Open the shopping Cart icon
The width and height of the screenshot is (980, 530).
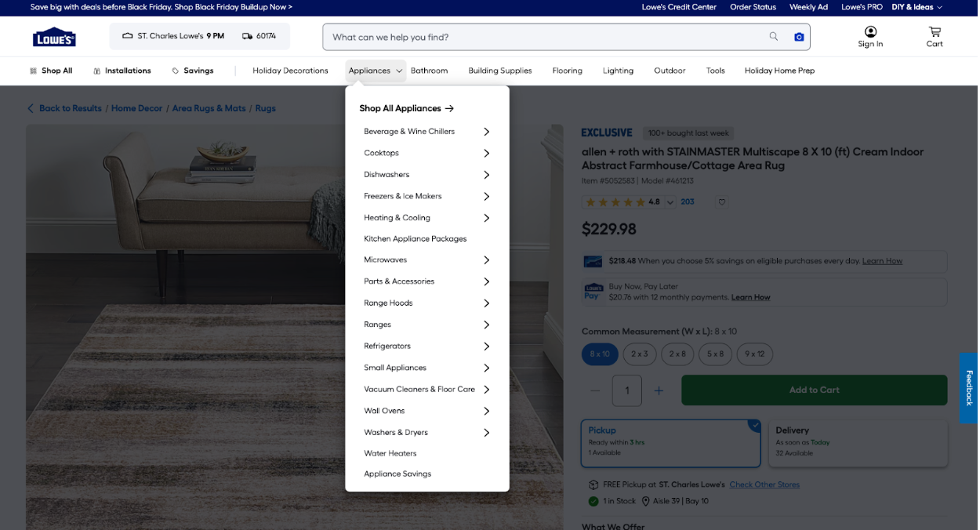[935, 37]
